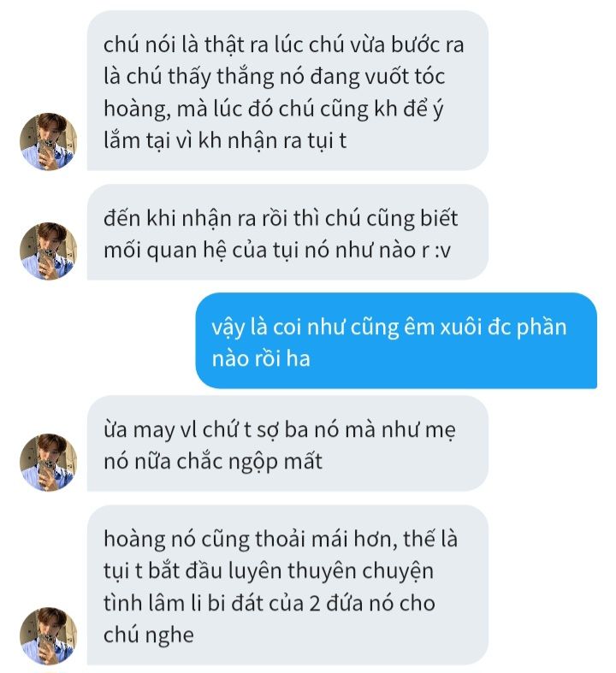Click the line "hoàng, mà lúc đó chú cũng kh để ý"
This screenshot has width=616, height=673.
(x=273, y=109)
